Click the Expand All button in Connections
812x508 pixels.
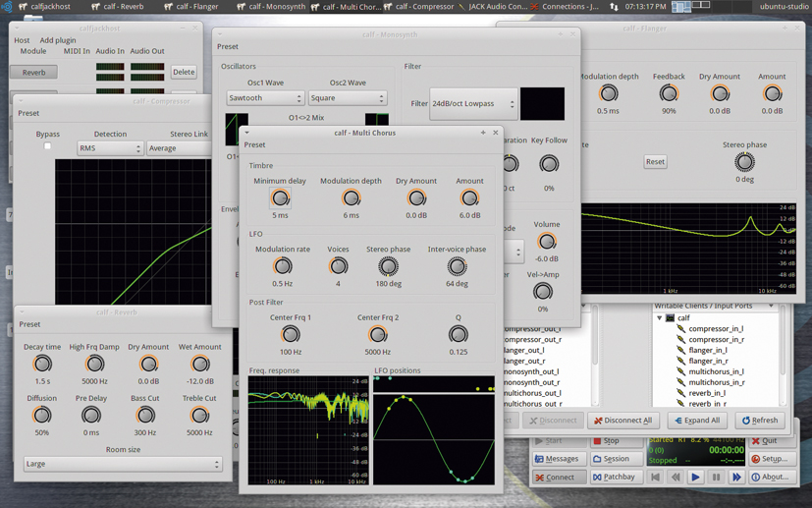pyautogui.click(x=697, y=421)
